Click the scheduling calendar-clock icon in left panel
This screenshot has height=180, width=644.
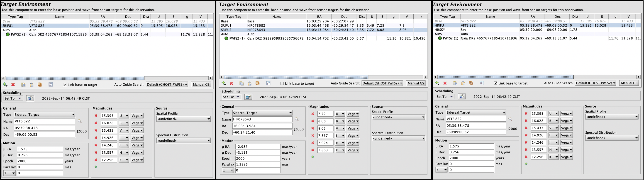30,98
